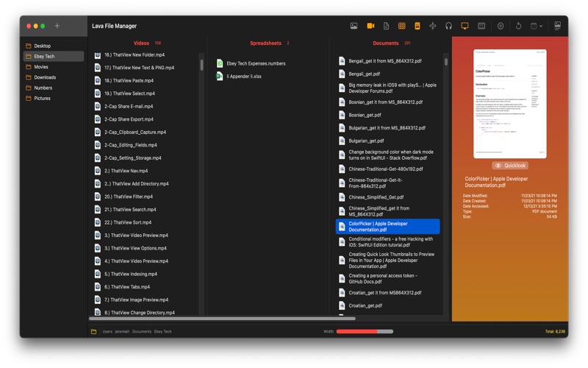
Task: Click the ColorPicker PDF preview thumbnail
Action: tap(509, 104)
